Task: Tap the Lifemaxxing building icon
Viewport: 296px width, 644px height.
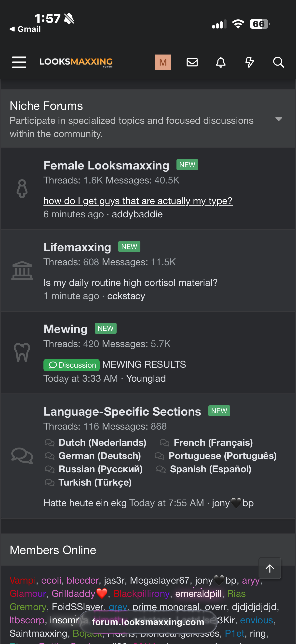Action: tap(22, 270)
